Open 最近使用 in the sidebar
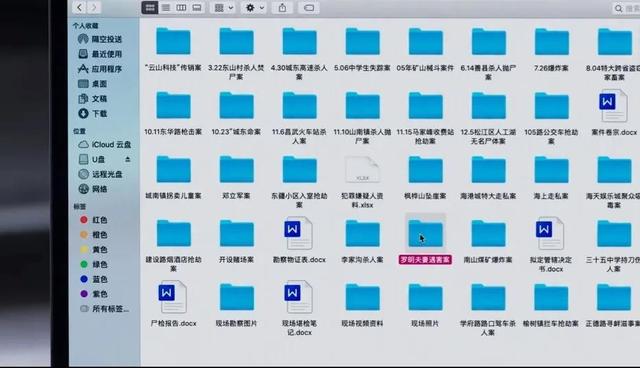640x368 pixels. (101, 54)
